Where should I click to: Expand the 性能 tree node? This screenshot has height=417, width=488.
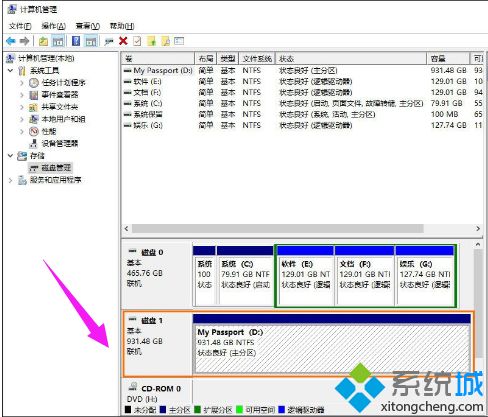22,131
